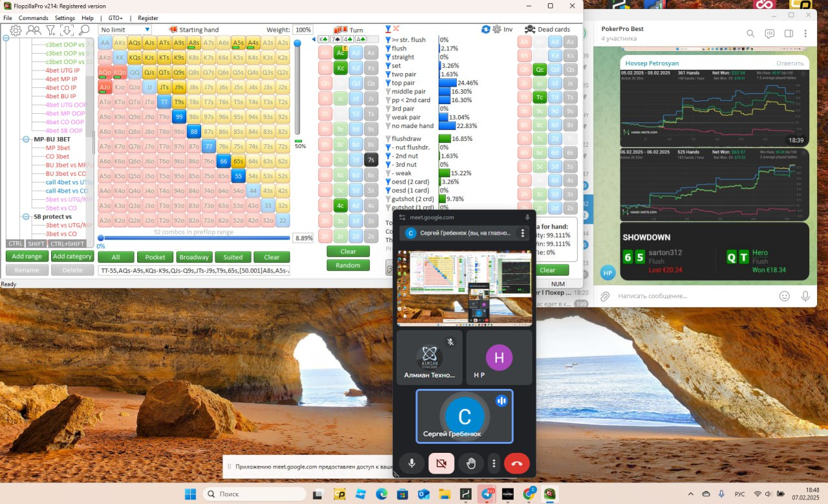Click the import arrow icon above range tree

point(67,30)
